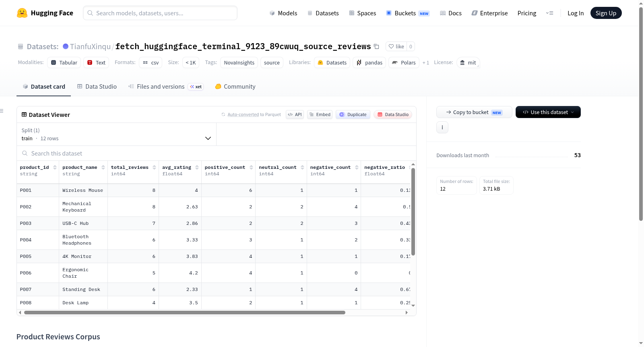Click the <1K size tag

point(191,62)
